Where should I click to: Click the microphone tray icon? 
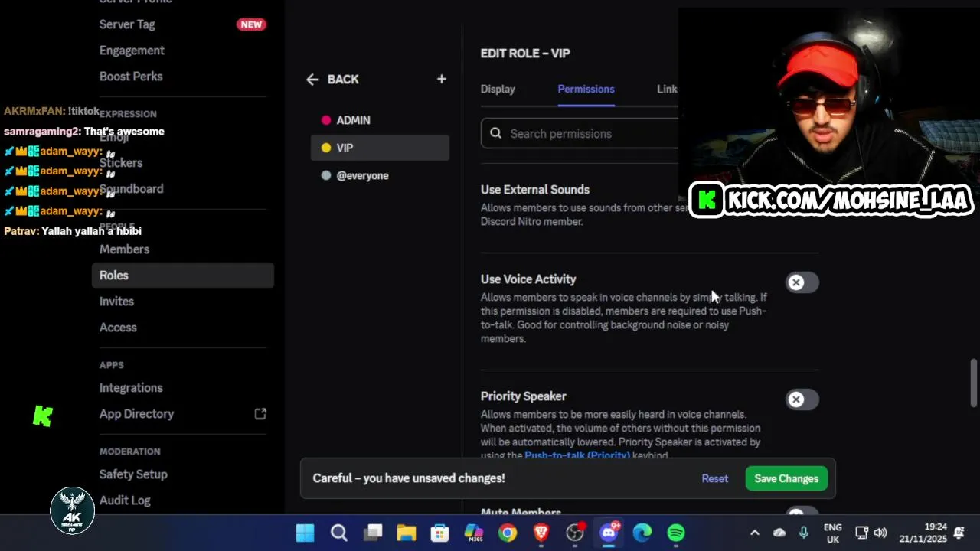point(804,533)
